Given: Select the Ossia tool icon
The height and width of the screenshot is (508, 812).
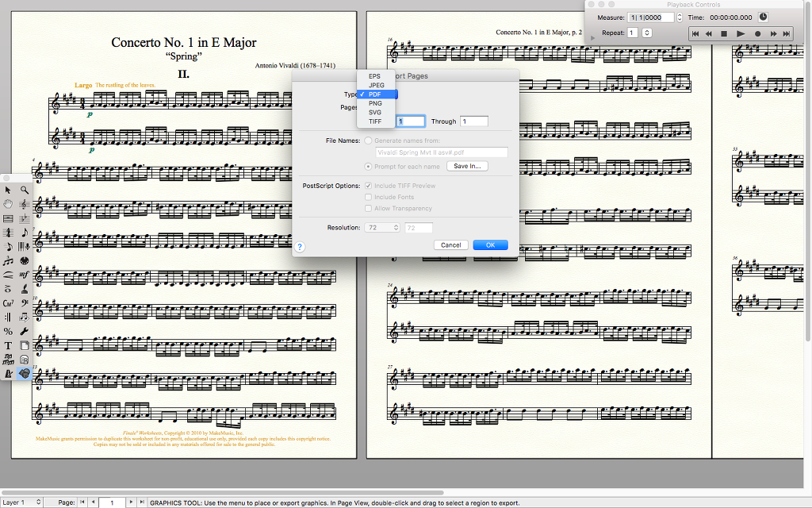Looking at the screenshot, I should pyautogui.click(x=25, y=360).
